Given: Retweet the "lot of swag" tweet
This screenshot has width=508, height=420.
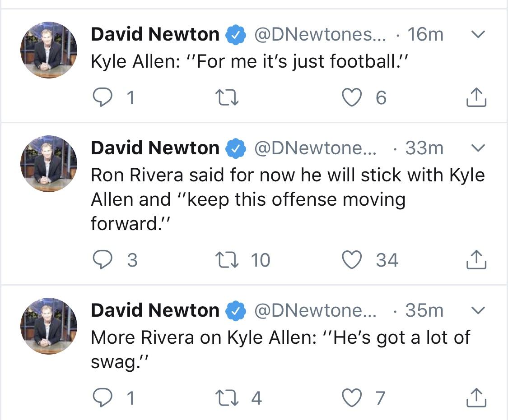Looking at the screenshot, I should point(227,398).
